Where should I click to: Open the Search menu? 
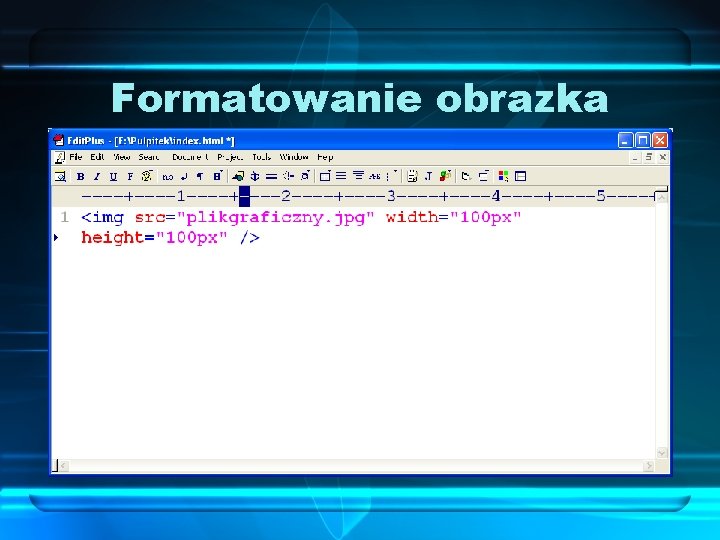(149, 157)
